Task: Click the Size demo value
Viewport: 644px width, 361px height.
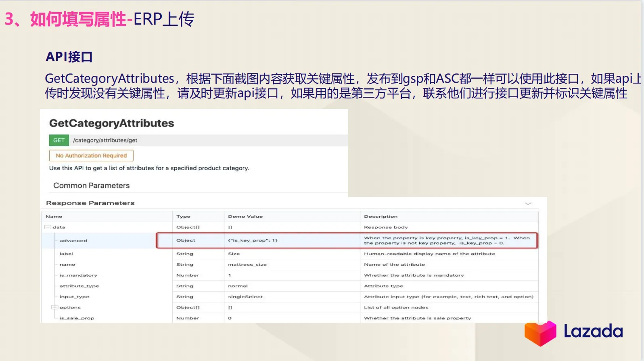Action: pos(234,254)
